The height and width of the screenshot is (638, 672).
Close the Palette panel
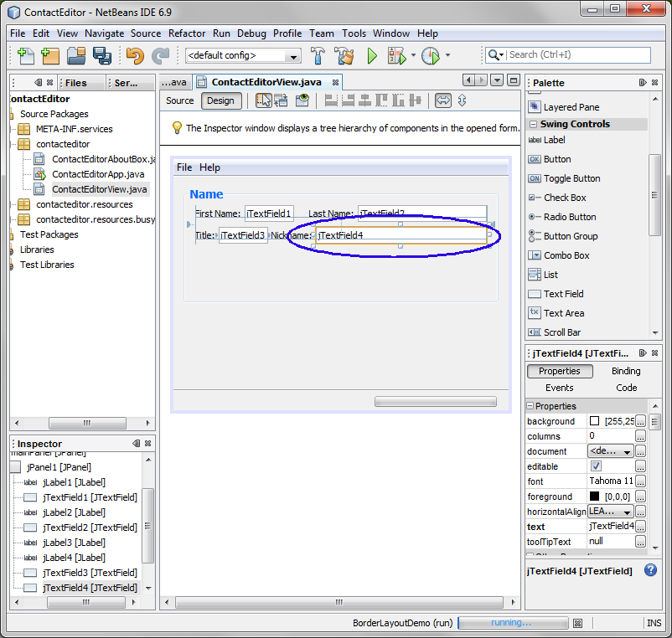click(655, 82)
